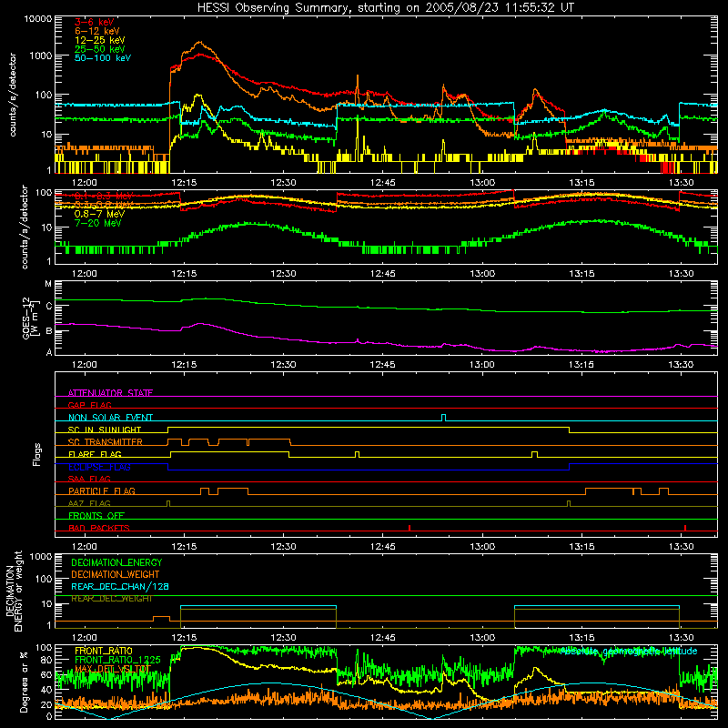Screen dimensions: 728x728
Task: Select the yellow 12-25 keV legend label
Action: coord(100,40)
